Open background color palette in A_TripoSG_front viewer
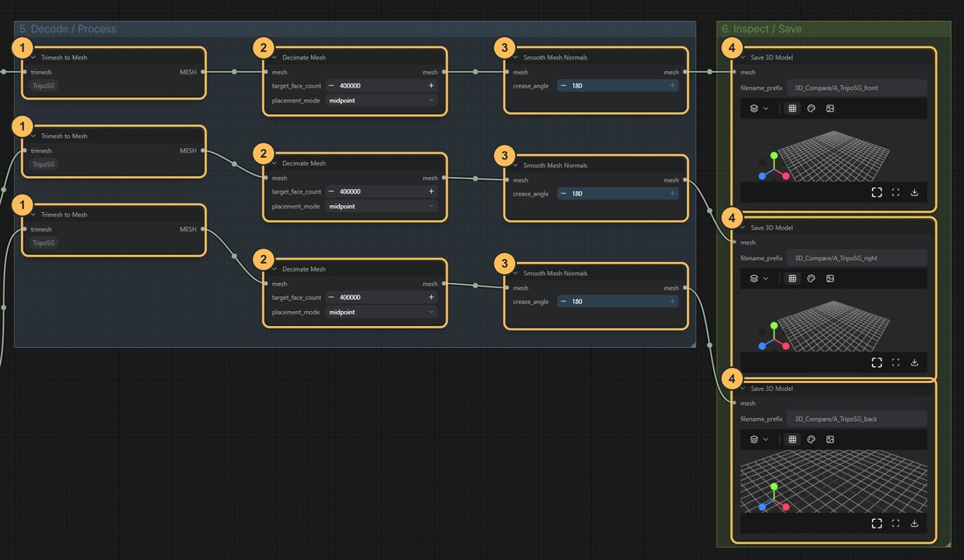Image resolution: width=964 pixels, height=560 pixels. [x=811, y=108]
